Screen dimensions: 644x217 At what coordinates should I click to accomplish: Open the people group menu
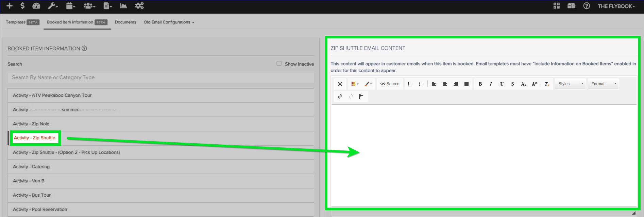click(89, 6)
